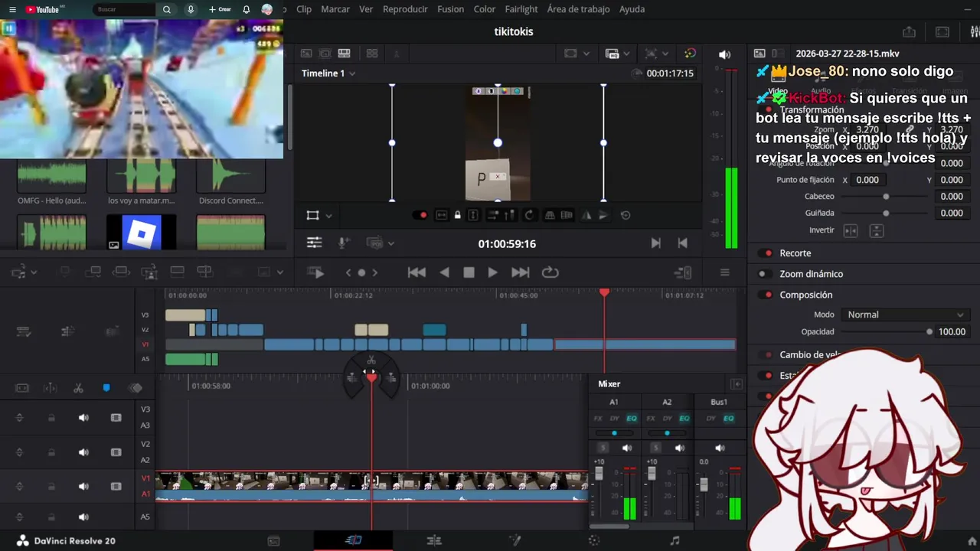Mute mixer channel Bus1
The height and width of the screenshot is (551, 980).
719,448
